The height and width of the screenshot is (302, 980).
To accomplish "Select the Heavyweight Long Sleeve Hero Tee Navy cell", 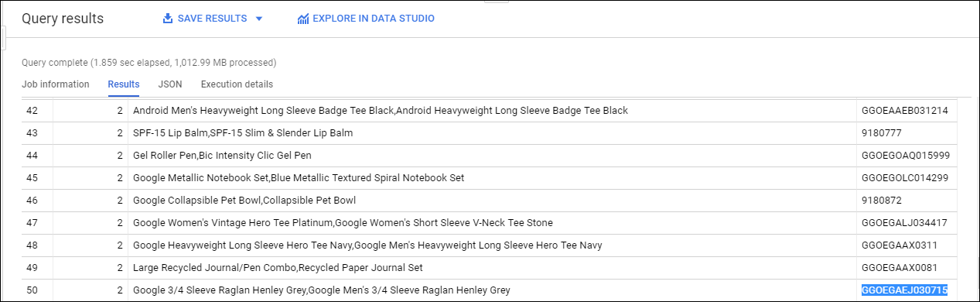I will tap(492, 245).
